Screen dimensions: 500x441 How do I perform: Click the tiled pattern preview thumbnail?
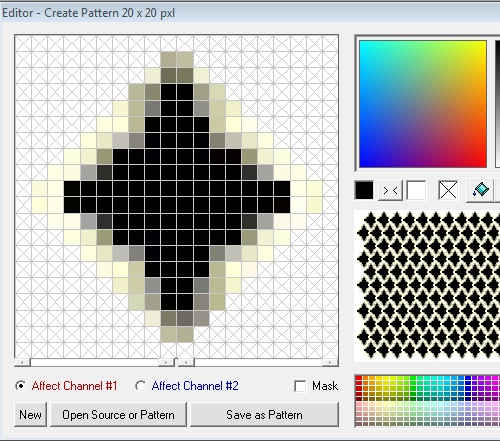[427, 286]
